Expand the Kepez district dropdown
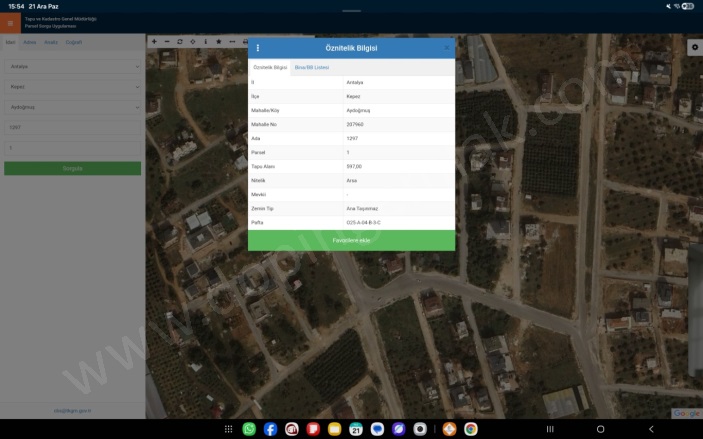This screenshot has width=703, height=439. point(72,86)
